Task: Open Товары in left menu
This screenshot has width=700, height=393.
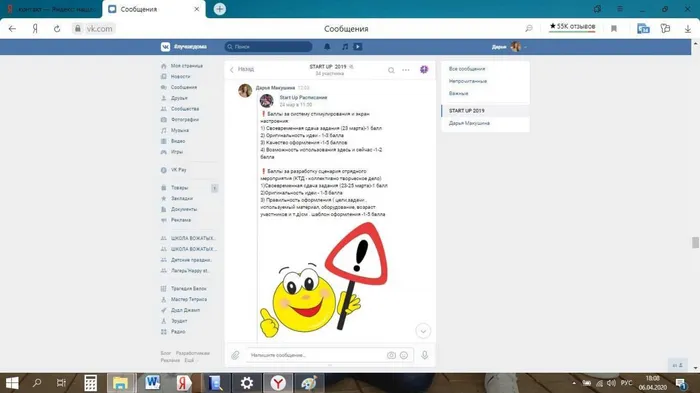Action: tap(179, 188)
